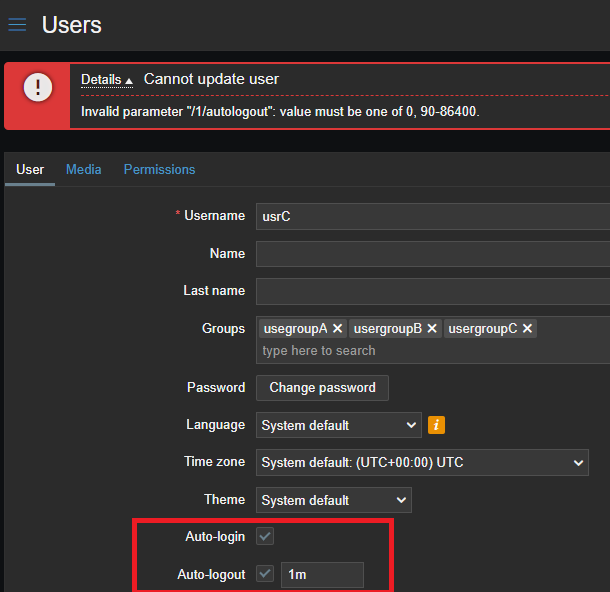This screenshot has width=610, height=592.
Task: Click the language info icon
Action: (436, 425)
